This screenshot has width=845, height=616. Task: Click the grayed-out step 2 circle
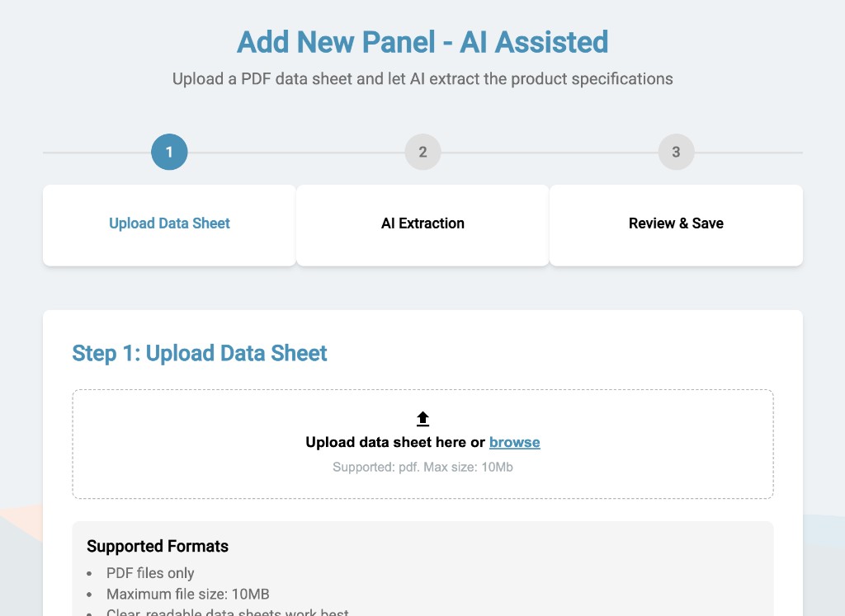click(422, 152)
